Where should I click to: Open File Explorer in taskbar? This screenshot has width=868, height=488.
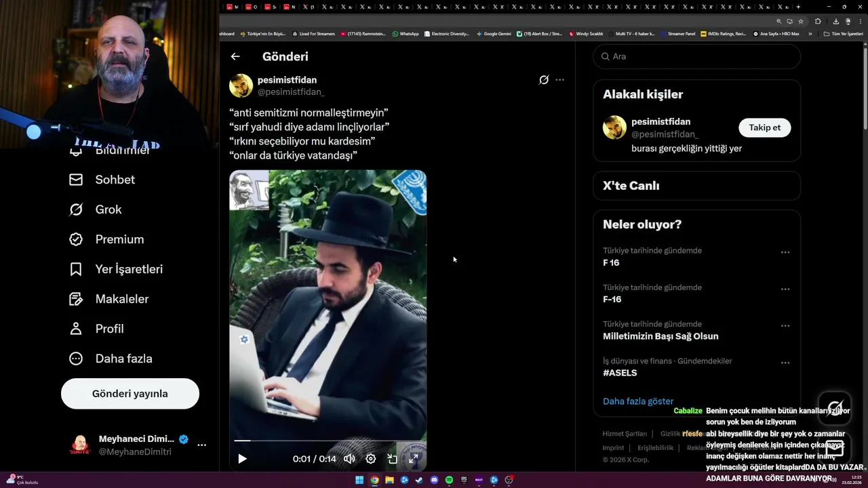coord(389,480)
